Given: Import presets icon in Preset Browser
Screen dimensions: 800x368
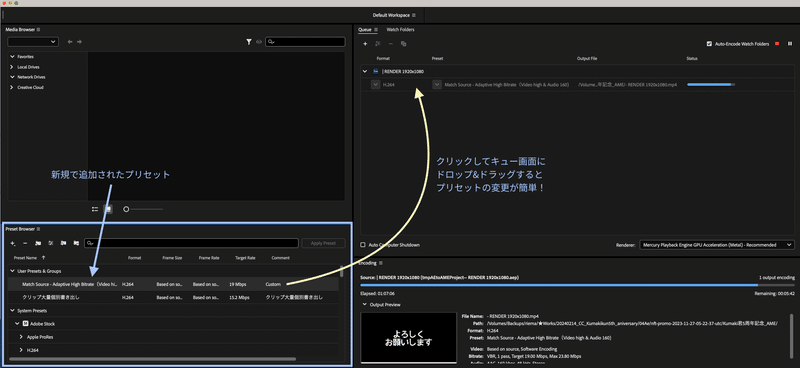Looking at the screenshot, I should [63, 243].
